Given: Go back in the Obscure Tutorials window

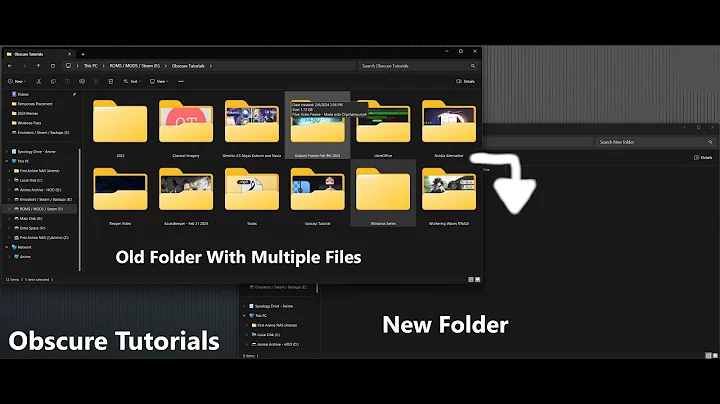Looking at the screenshot, I should (10, 66).
